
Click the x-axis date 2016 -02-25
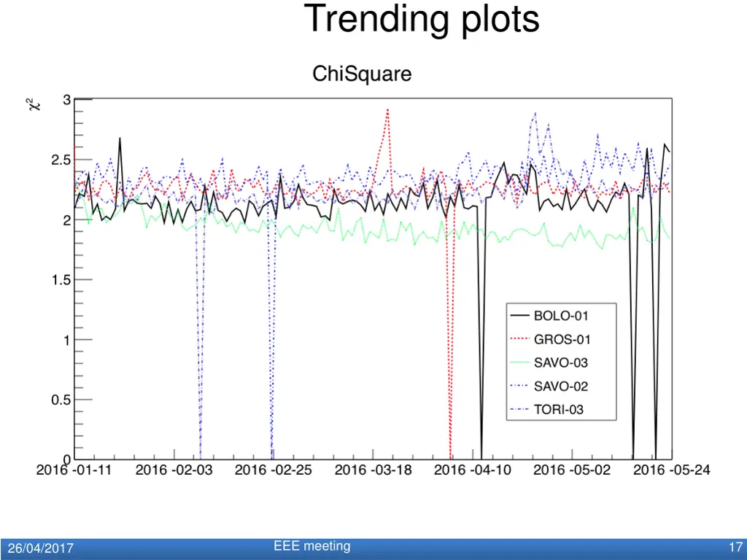(274, 470)
